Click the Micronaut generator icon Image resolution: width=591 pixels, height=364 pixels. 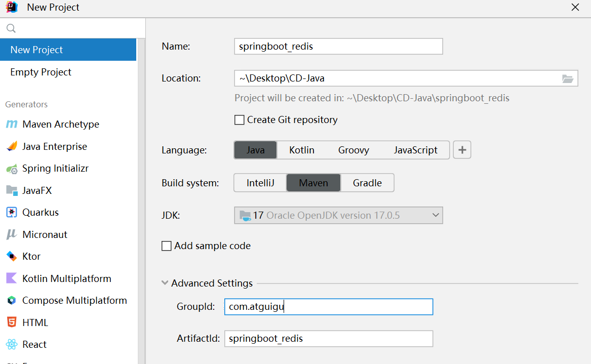tap(12, 234)
